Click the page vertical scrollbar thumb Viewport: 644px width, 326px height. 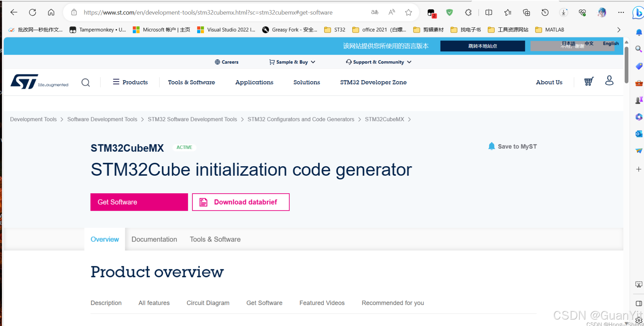(x=626, y=65)
